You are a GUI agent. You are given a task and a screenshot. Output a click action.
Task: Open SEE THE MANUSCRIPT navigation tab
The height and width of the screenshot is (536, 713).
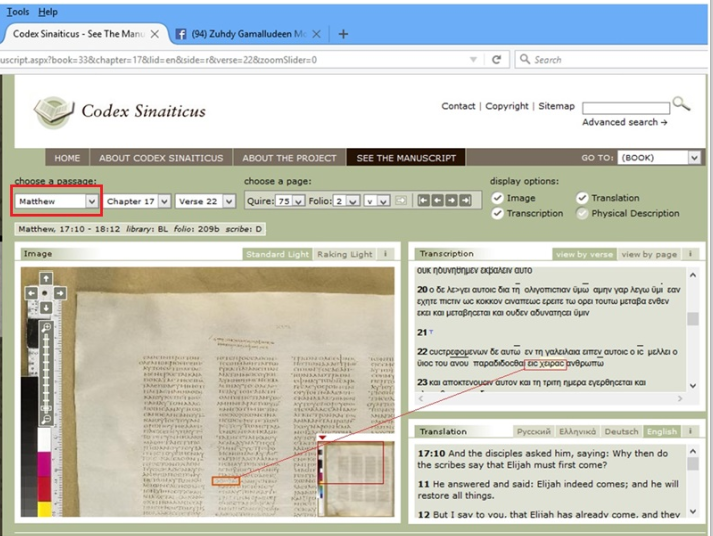[x=406, y=158]
